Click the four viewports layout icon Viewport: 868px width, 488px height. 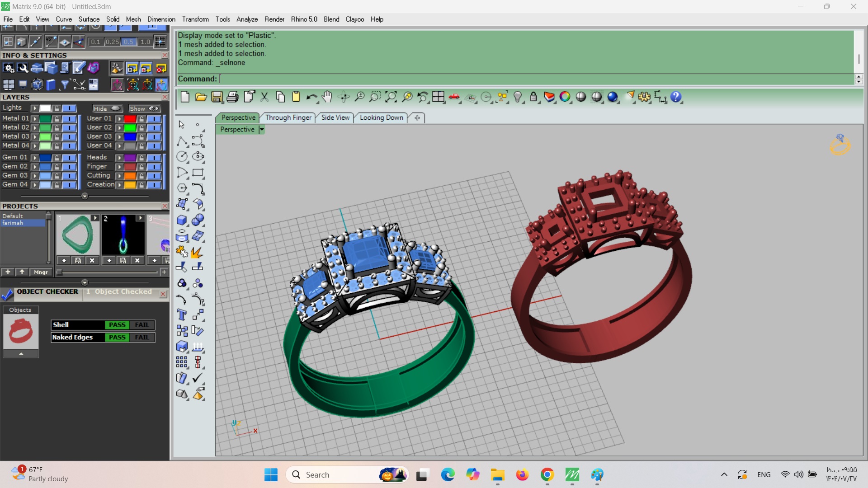coord(438,97)
